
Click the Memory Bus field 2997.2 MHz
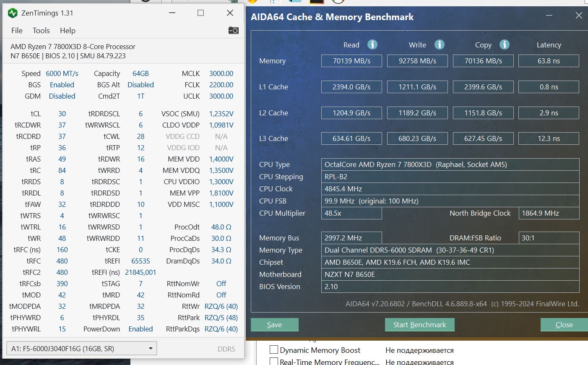[351, 238]
